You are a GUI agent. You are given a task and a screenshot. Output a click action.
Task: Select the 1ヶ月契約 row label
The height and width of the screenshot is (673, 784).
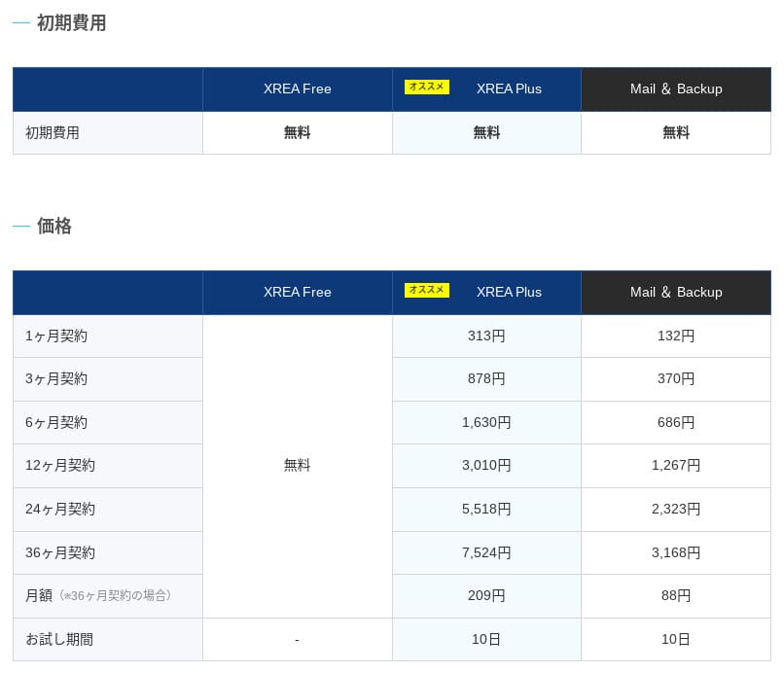pyautogui.click(x=56, y=336)
